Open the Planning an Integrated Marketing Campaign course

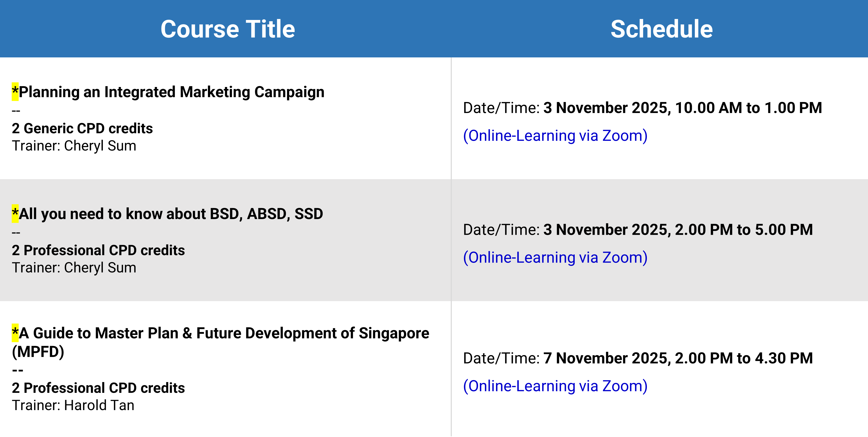[x=171, y=92]
